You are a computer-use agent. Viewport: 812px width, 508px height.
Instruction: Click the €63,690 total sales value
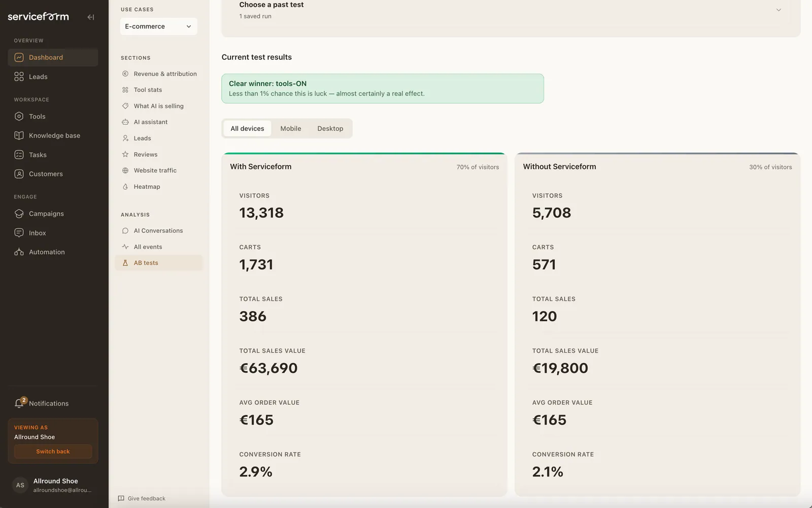268,368
